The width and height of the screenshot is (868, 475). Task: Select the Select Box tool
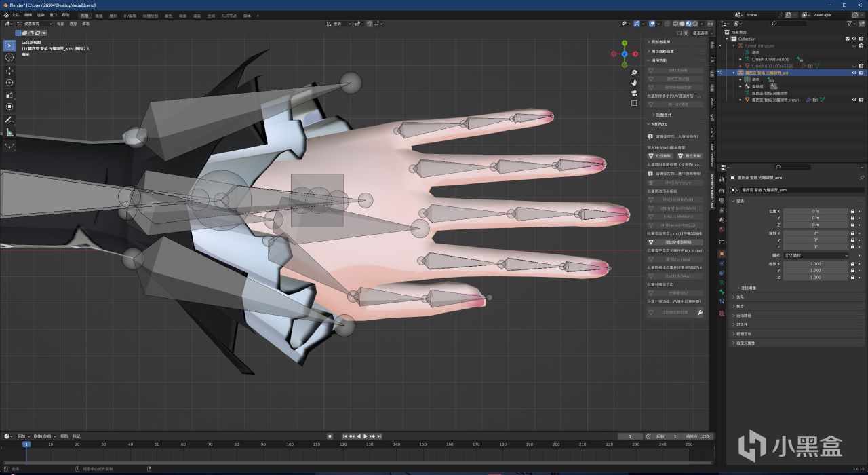(9, 45)
